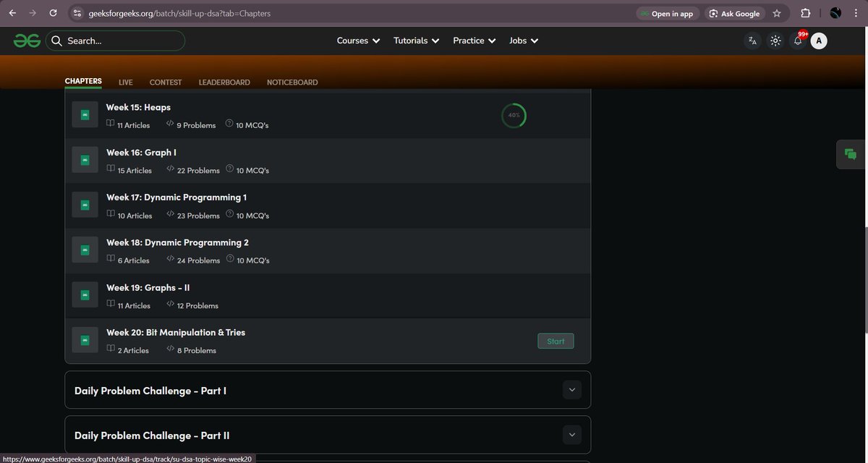The width and height of the screenshot is (868, 463).
Task: Click '9 Problems' under Week 15
Action: click(196, 125)
